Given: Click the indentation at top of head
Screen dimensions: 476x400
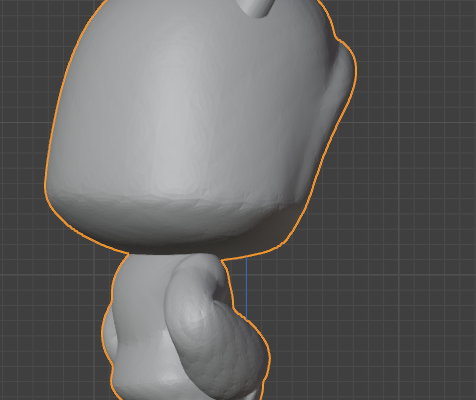Looking at the screenshot, I should [x=257, y=7].
